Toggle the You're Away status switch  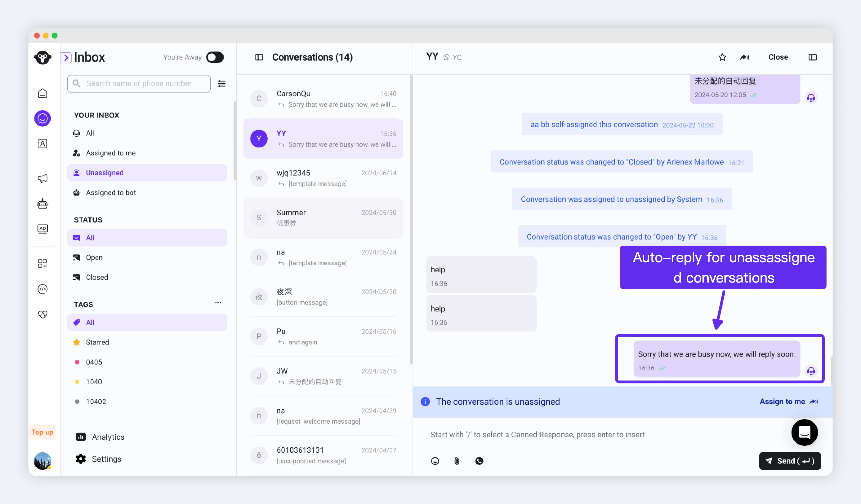215,57
